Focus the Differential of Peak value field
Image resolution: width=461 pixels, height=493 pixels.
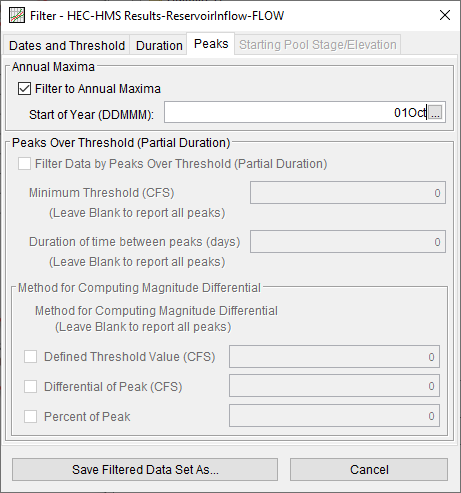(334, 386)
